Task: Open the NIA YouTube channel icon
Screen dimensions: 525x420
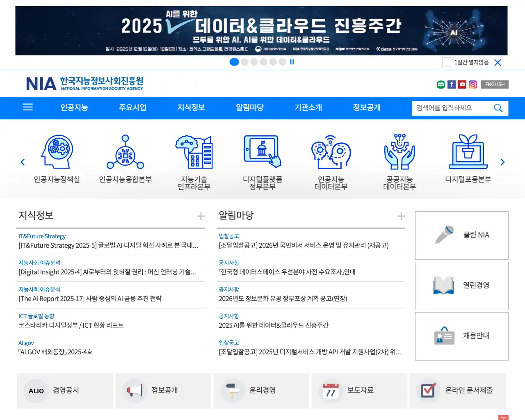Action: [462, 84]
